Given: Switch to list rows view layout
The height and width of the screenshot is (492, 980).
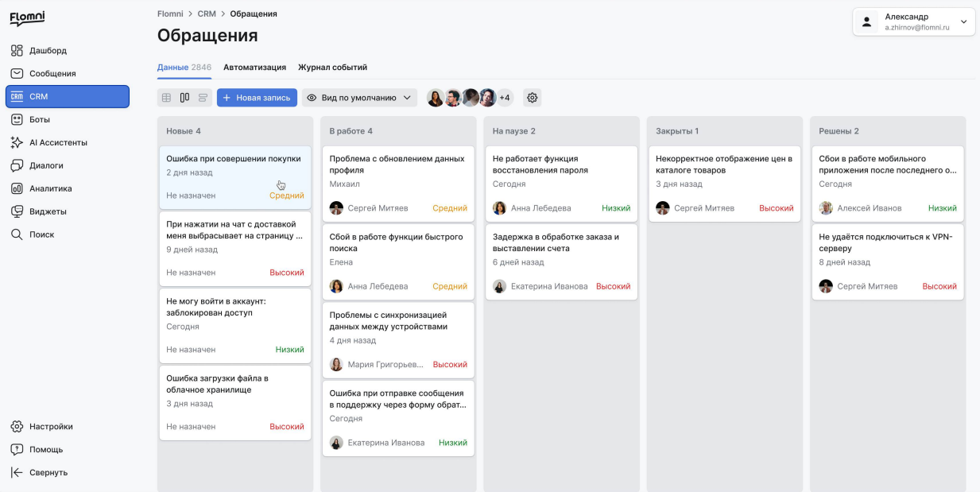Looking at the screenshot, I should [x=203, y=98].
